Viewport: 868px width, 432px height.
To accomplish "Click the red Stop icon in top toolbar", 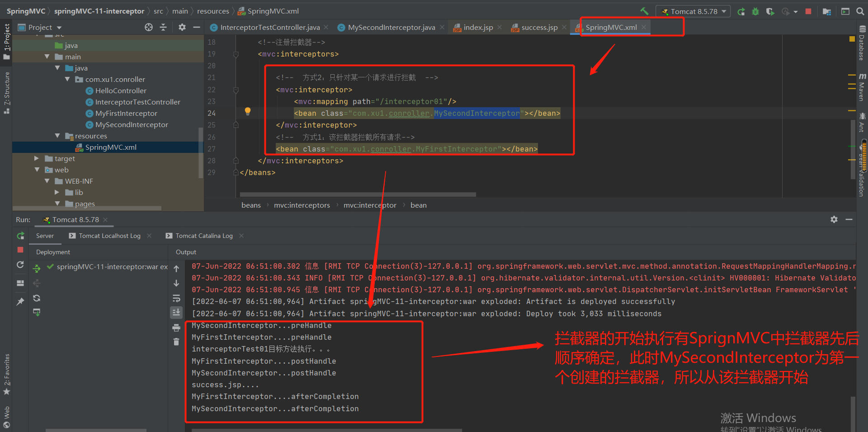I will point(808,11).
